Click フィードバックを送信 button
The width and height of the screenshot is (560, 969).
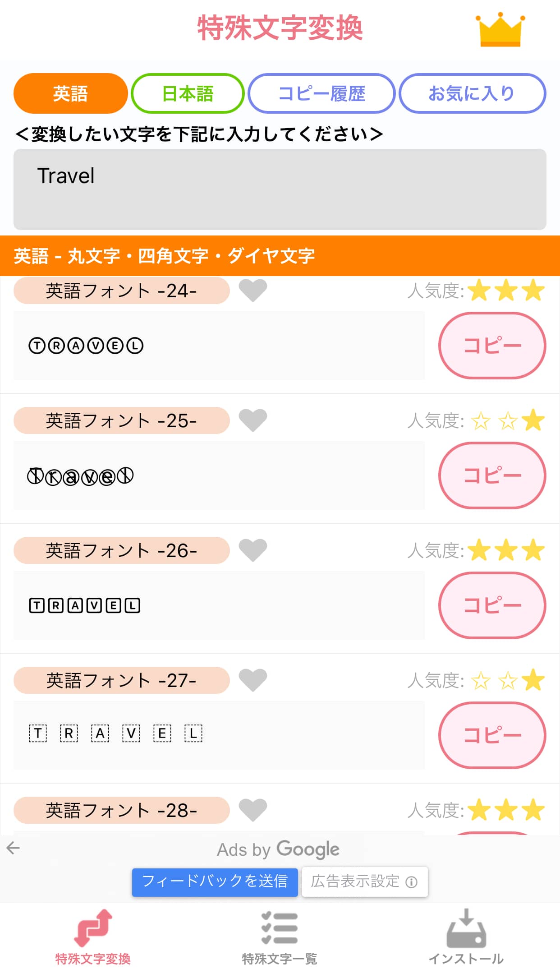tap(215, 881)
